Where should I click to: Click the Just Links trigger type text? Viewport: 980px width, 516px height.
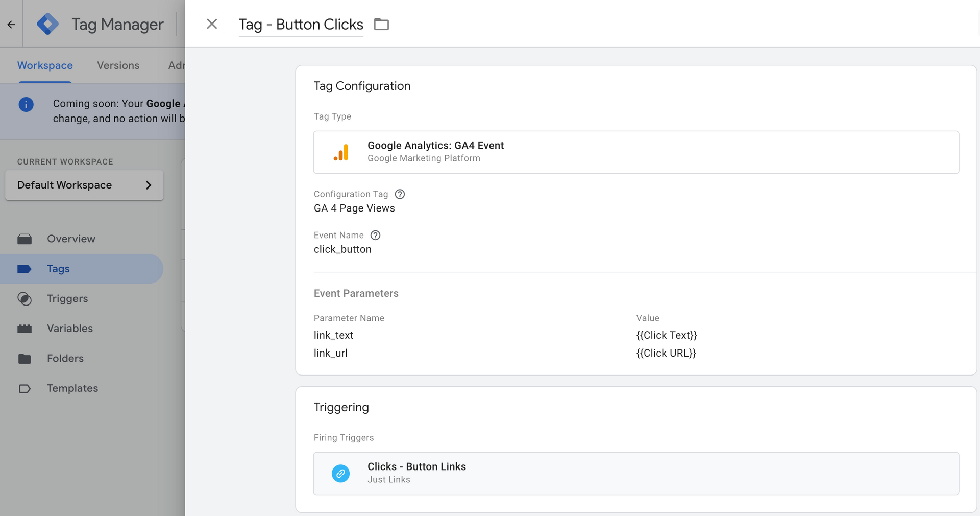(389, 480)
